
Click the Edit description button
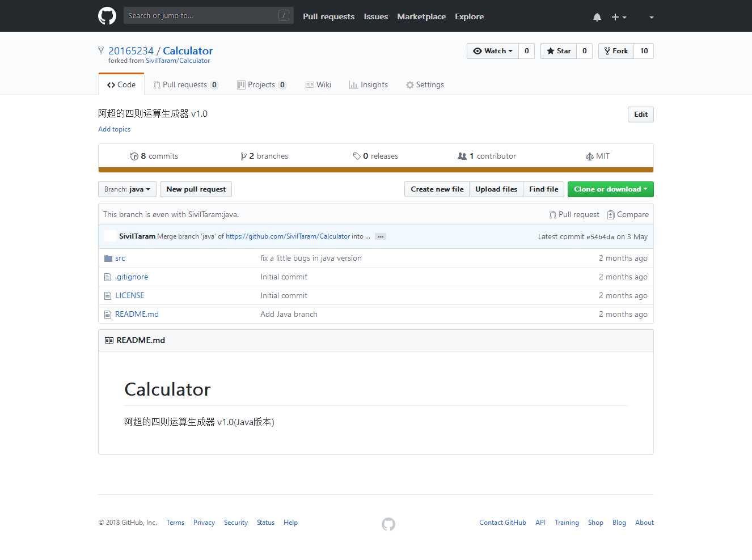click(x=641, y=114)
